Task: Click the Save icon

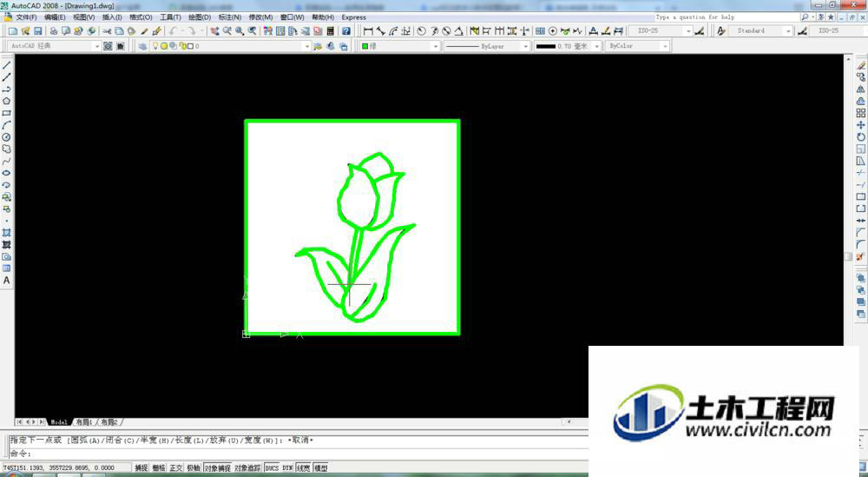Action: click(x=37, y=31)
